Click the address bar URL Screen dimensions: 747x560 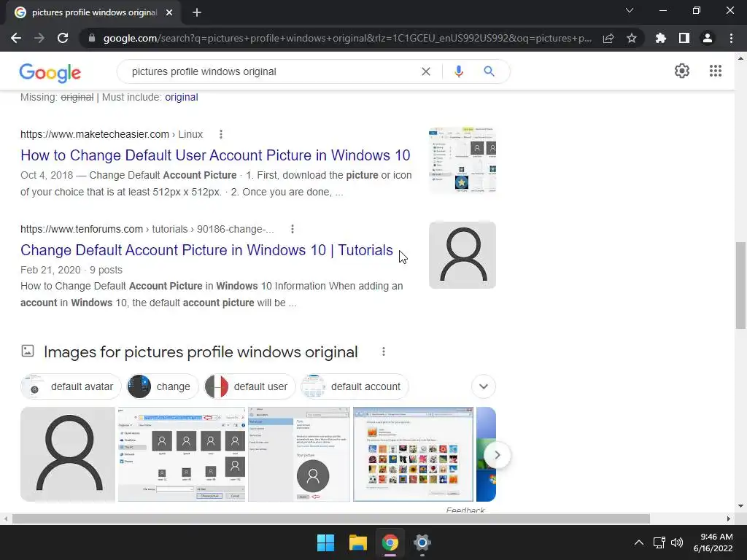(x=347, y=38)
